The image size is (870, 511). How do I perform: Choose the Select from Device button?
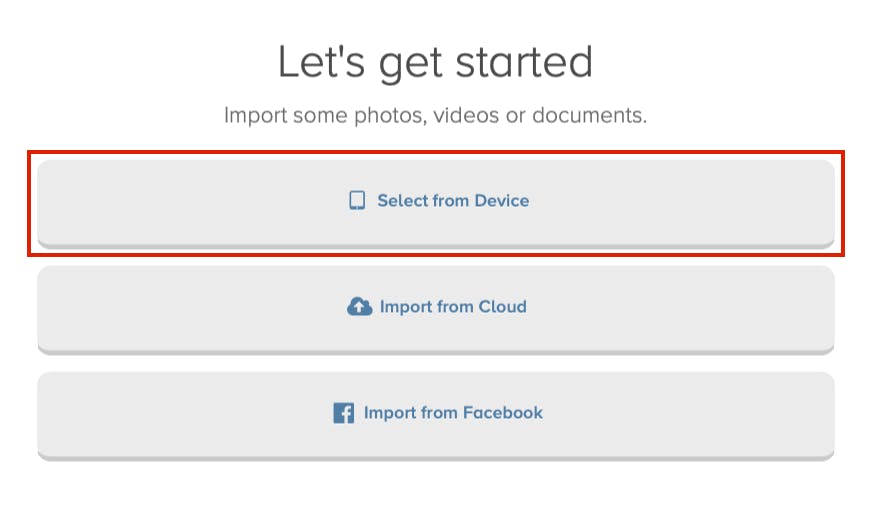tap(436, 204)
